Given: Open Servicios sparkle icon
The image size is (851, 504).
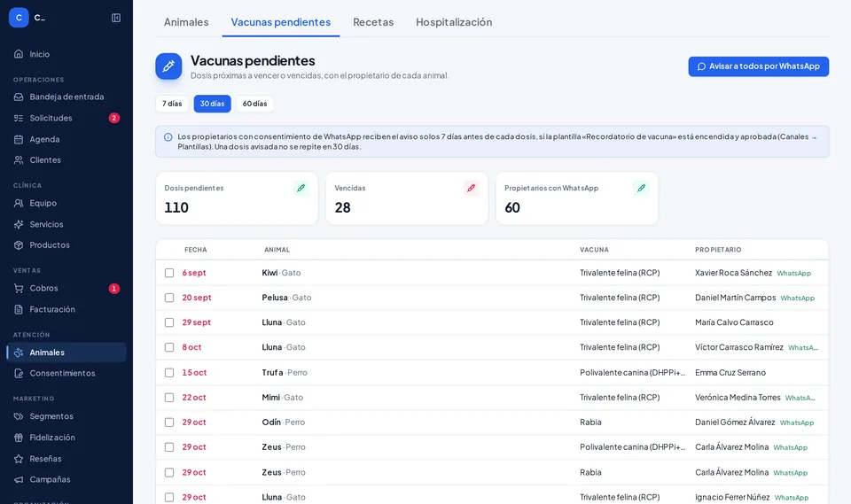Looking at the screenshot, I should click(19, 224).
